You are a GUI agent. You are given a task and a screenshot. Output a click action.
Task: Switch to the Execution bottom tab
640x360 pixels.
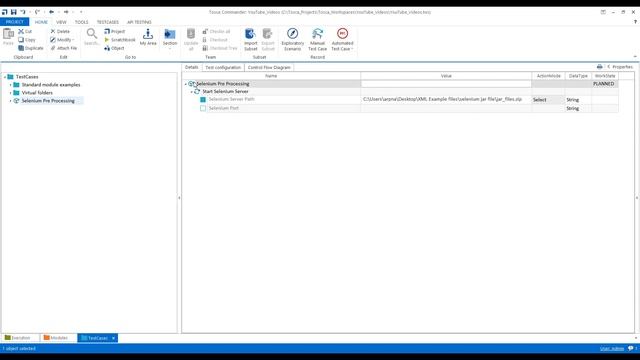pos(18,338)
